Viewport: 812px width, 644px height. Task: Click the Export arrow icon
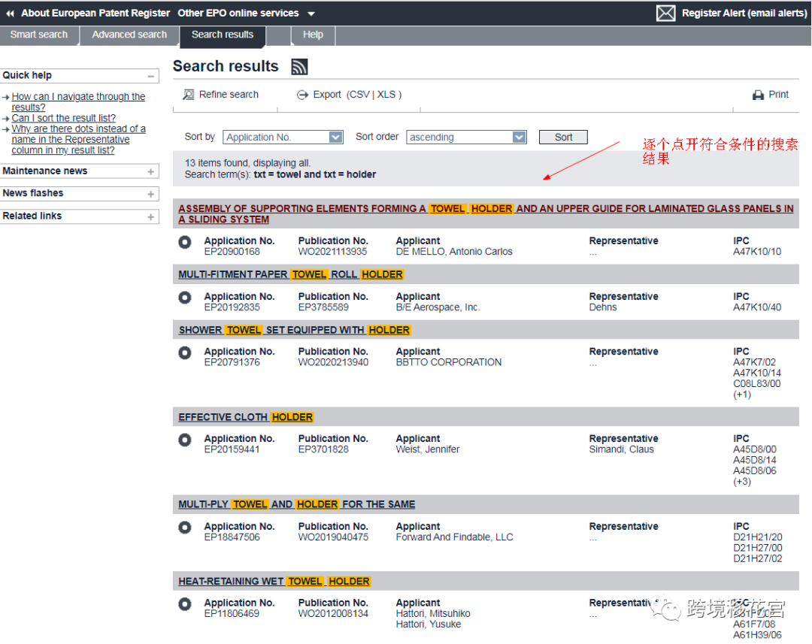pos(302,95)
